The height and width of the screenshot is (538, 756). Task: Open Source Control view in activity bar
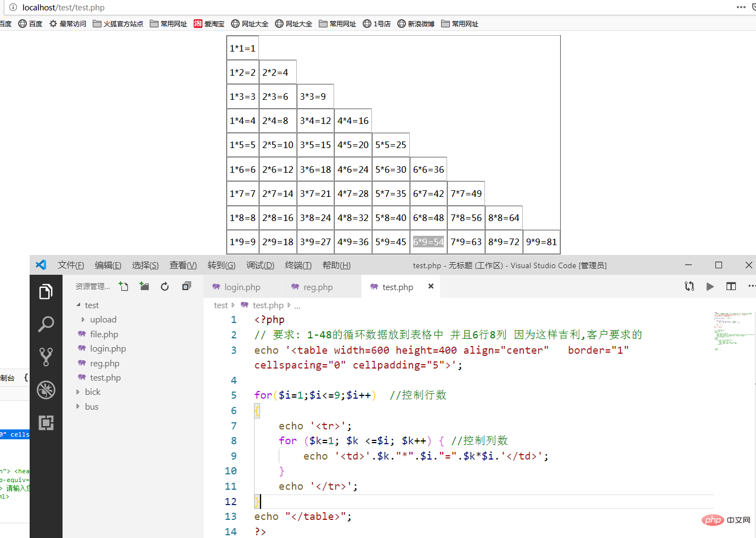46,357
